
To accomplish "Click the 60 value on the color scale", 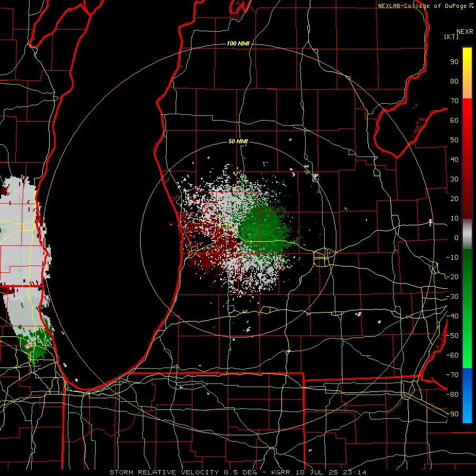I will coord(454,121).
